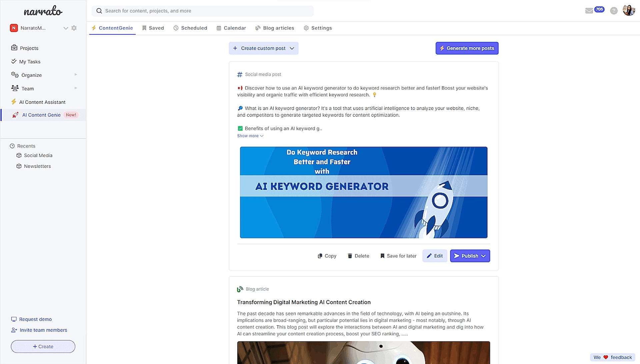Viewport: 640px width, 364px height.
Task: Save the post for later
Action: tap(398, 256)
